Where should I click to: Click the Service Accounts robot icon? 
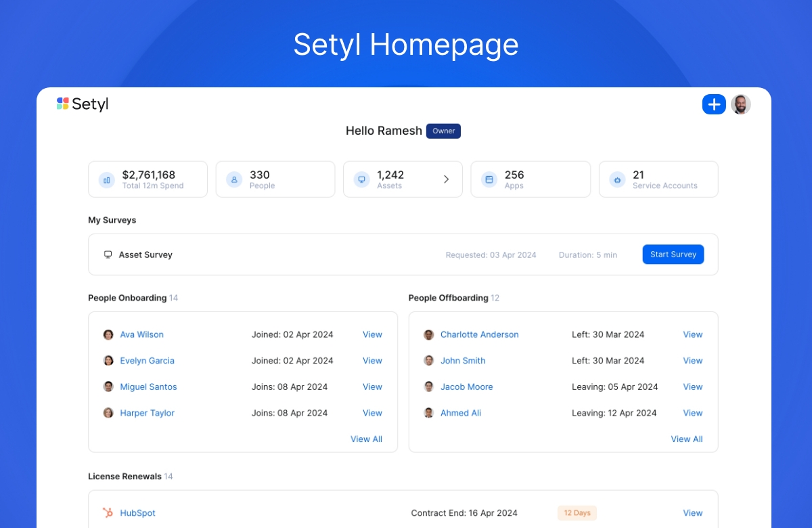[616, 179]
